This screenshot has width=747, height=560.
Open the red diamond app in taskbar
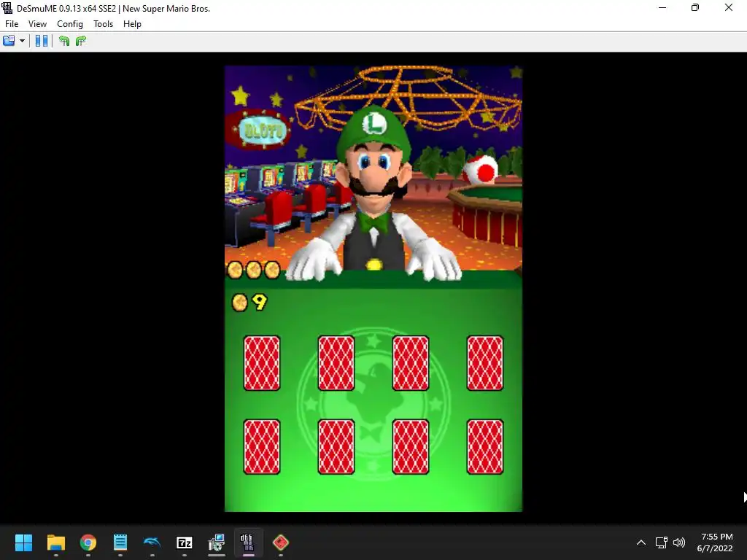[281, 542]
